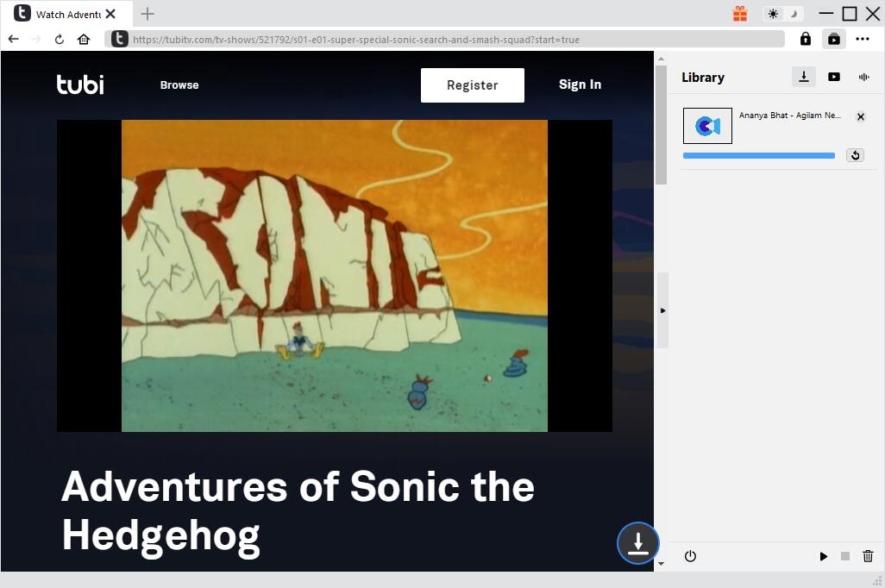Open the Ananya Bhat item thumbnail
The width and height of the screenshot is (885, 588).
[x=707, y=126]
